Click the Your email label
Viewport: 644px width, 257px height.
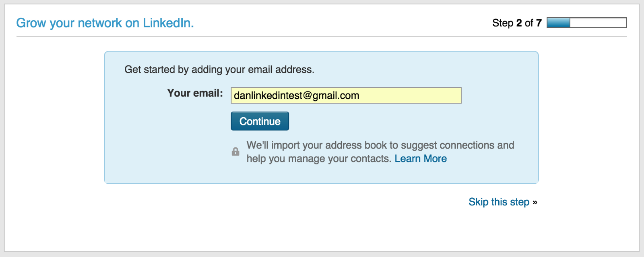tap(195, 93)
